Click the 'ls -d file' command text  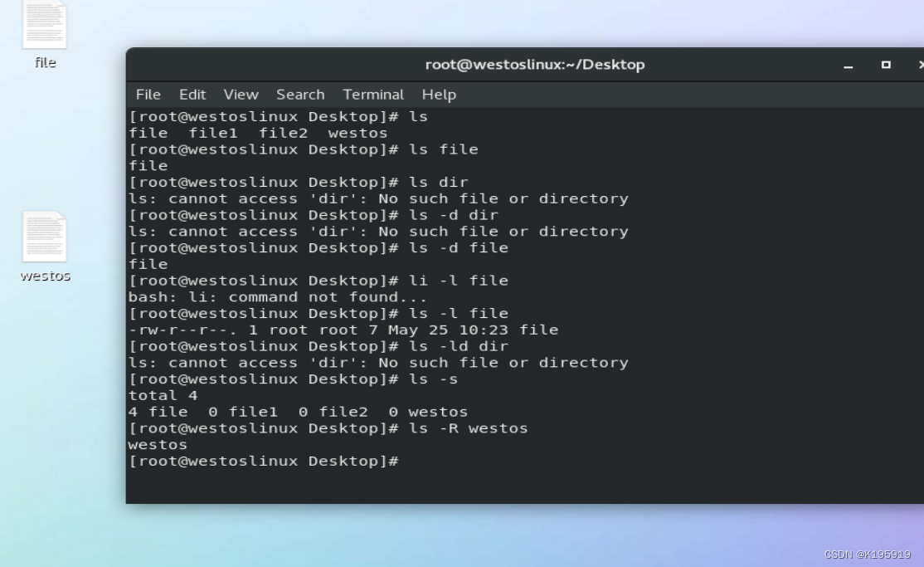[459, 248]
